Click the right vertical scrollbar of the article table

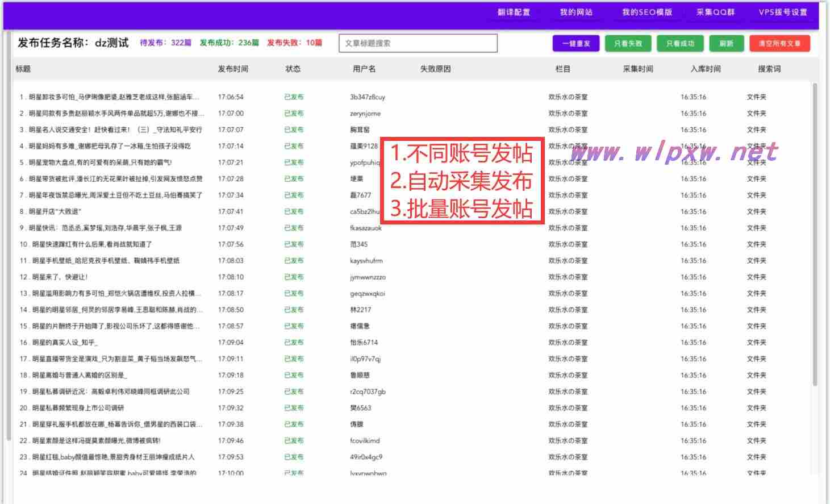tap(815, 236)
